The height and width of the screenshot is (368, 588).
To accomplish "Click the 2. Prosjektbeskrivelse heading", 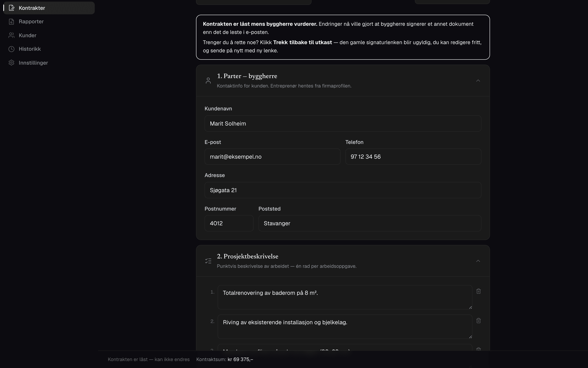I will pyautogui.click(x=247, y=256).
